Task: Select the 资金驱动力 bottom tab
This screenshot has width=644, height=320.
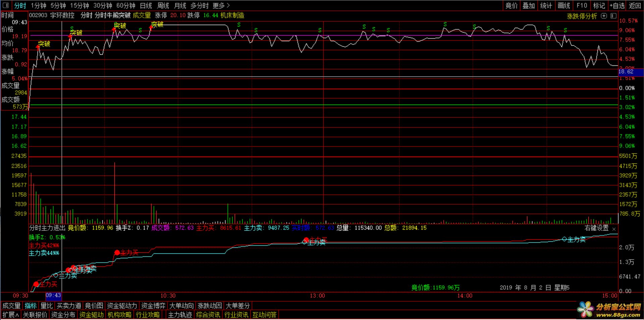Action: (122, 306)
